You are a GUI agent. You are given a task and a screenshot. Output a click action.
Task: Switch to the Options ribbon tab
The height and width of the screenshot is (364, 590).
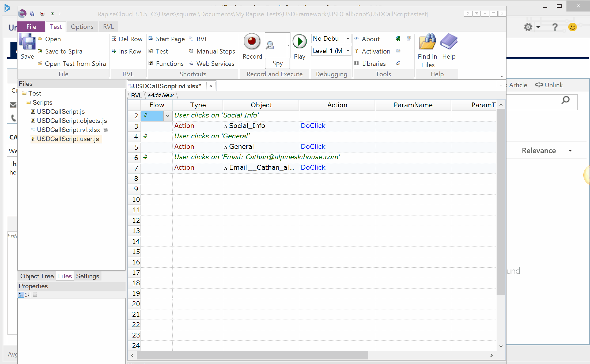click(x=82, y=27)
